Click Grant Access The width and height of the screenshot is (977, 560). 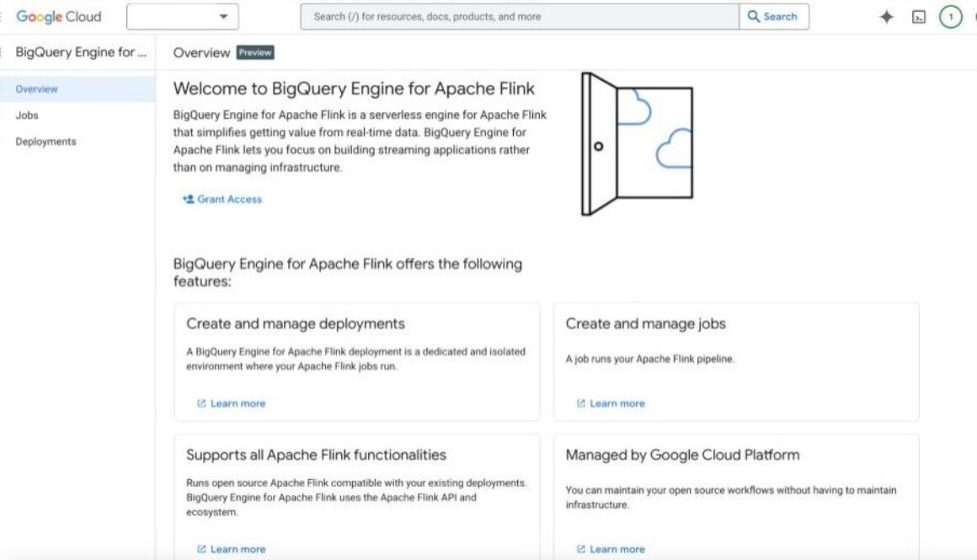tap(226, 199)
